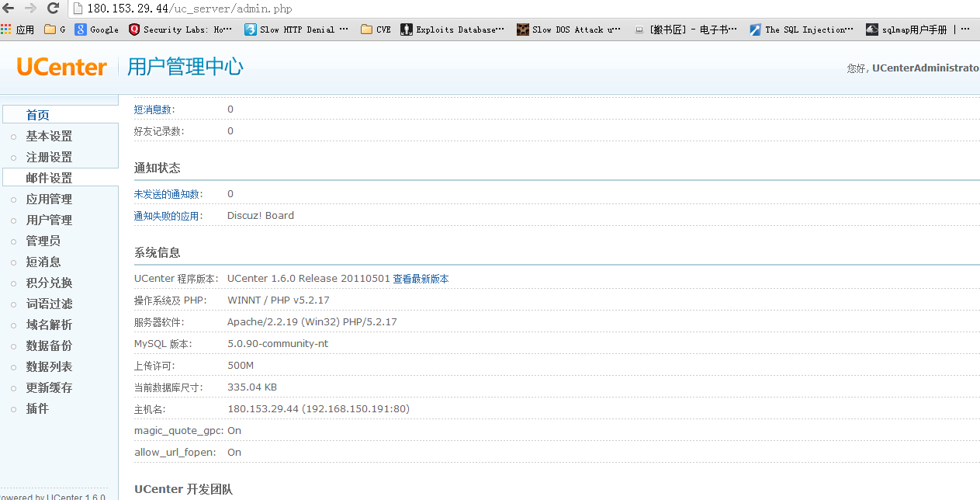Image resolution: width=980 pixels, height=500 pixels.
Task: Open 邮件设置 in the sidebar
Action: [49, 178]
